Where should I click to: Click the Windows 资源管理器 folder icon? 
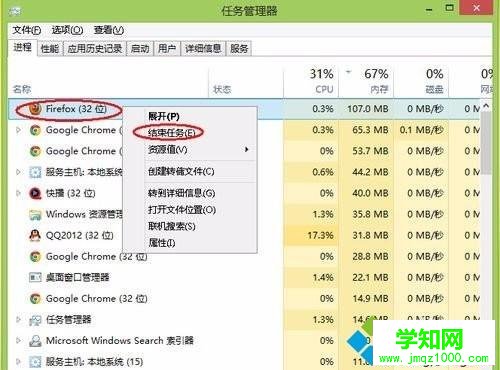coord(35,215)
